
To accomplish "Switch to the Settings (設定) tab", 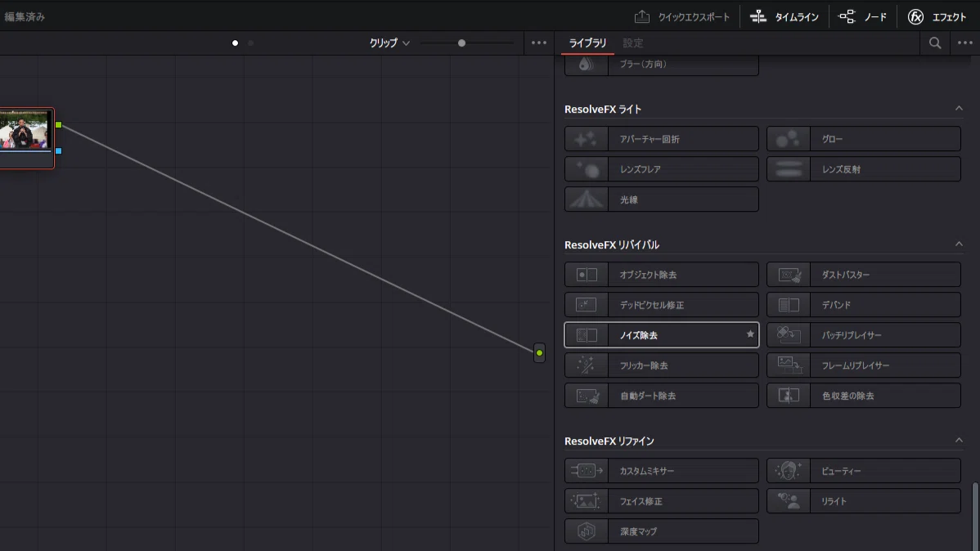I will tap(632, 43).
